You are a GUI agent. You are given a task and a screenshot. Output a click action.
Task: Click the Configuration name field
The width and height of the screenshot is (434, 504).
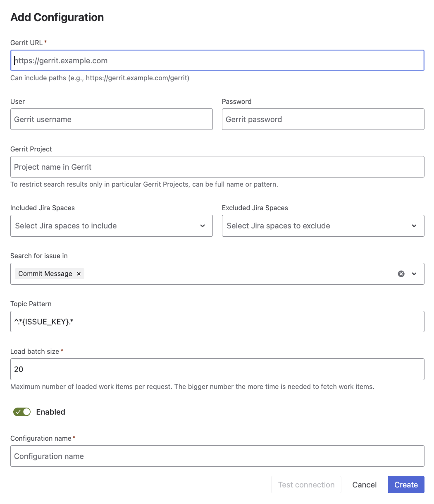217,456
